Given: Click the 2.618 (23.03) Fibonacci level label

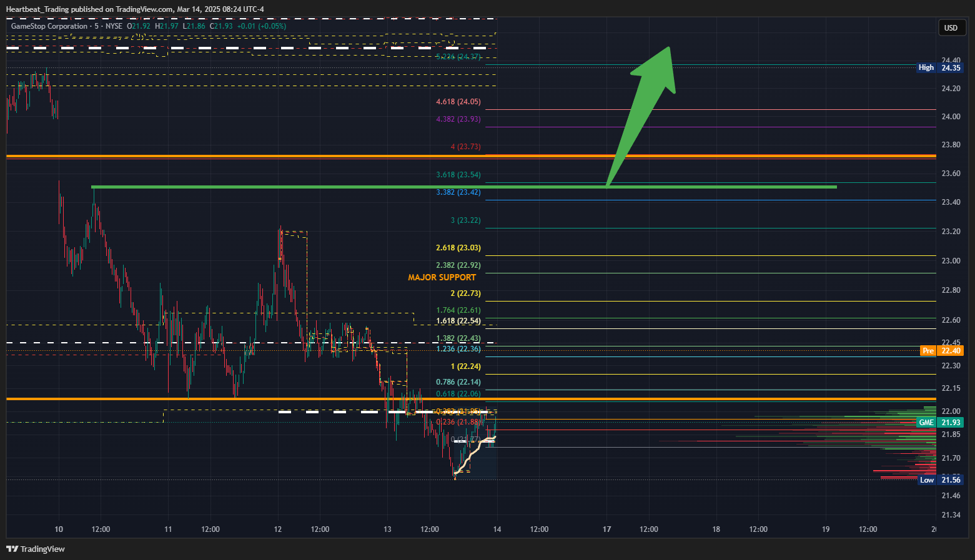Looking at the screenshot, I should [x=458, y=248].
